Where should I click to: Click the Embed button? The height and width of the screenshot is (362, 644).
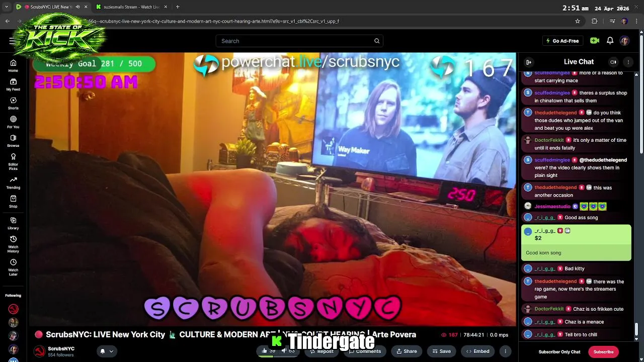pyautogui.click(x=477, y=351)
